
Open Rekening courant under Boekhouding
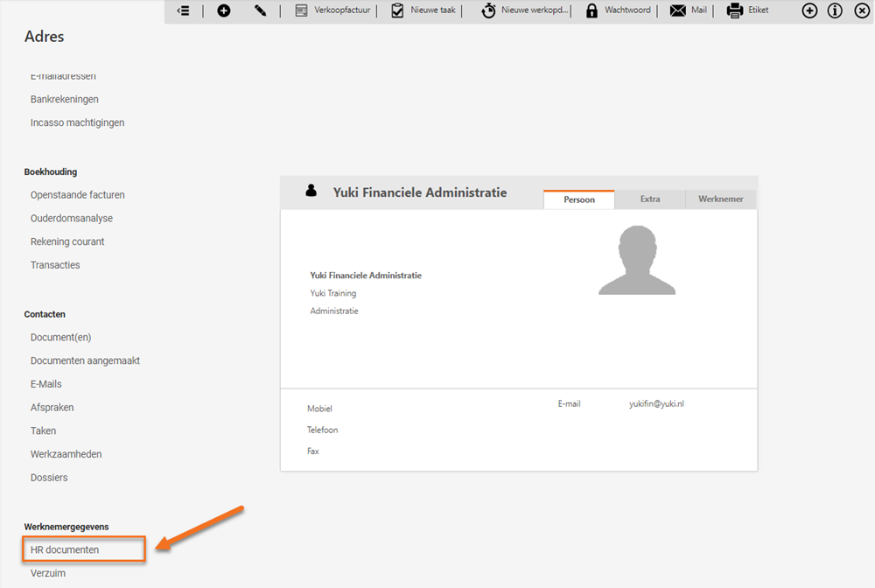67,241
